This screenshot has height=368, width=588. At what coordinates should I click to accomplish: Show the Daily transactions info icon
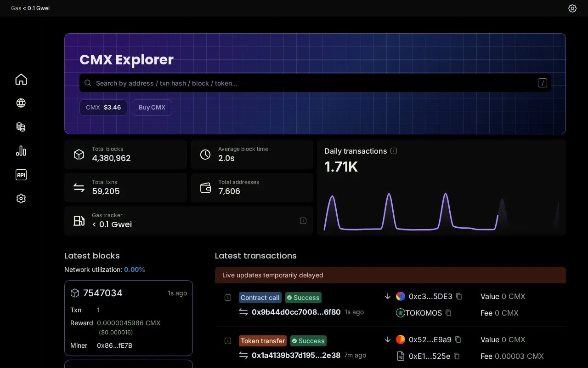pos(394,151)
